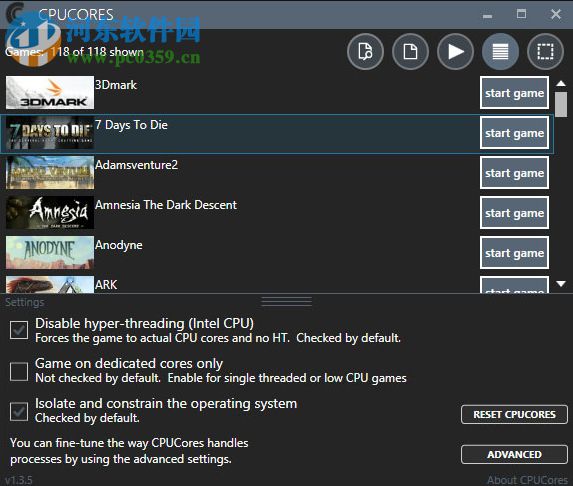This screenshot has width=573, height=486.
Task: Select the Adamsventure2 title text
Action: pos(136,165)
